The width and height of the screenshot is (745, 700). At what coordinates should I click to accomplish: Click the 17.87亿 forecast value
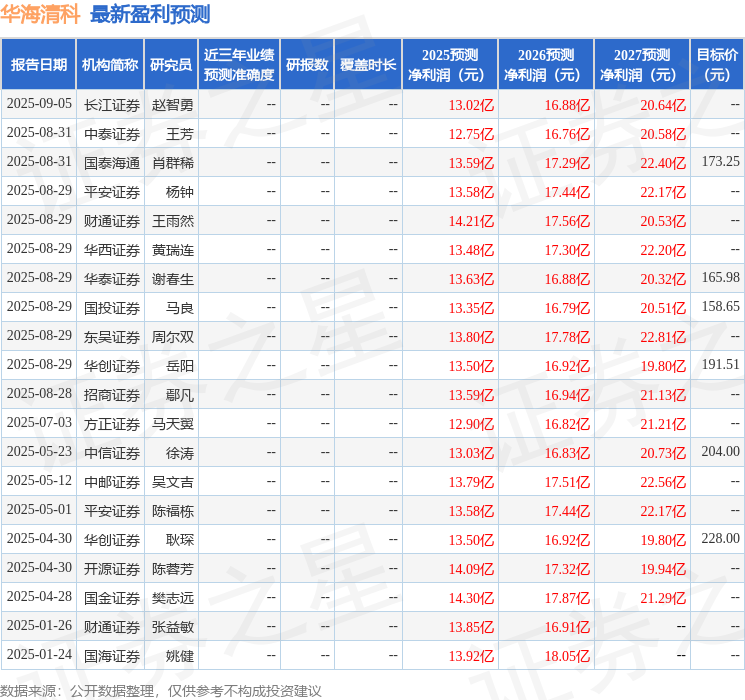[567, 598]
